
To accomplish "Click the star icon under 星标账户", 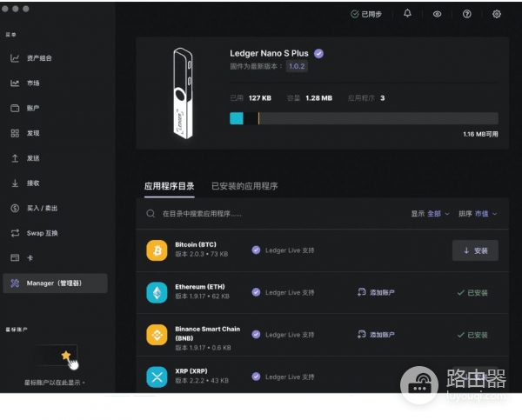I will [66, 355].
